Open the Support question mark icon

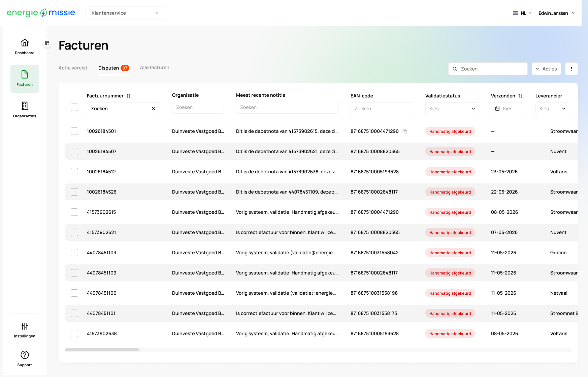(25, 355)
